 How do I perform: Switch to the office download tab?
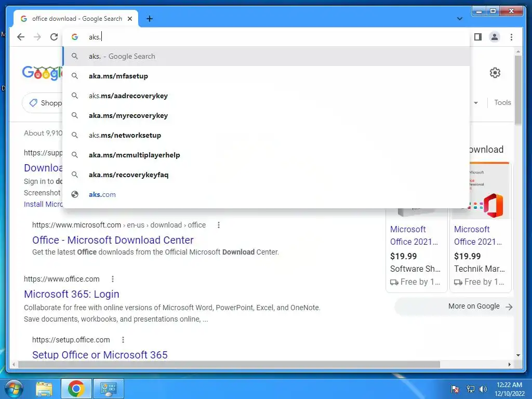[76, 19]
